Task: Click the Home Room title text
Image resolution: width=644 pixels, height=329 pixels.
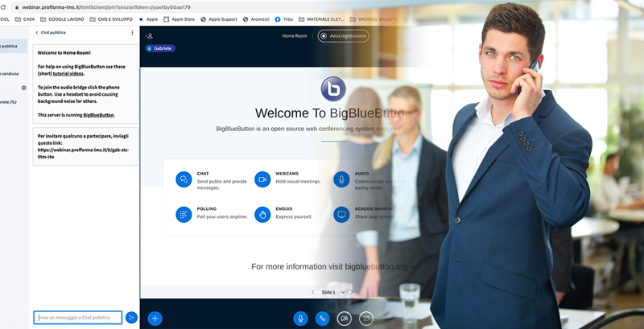Action: (295, 36)
